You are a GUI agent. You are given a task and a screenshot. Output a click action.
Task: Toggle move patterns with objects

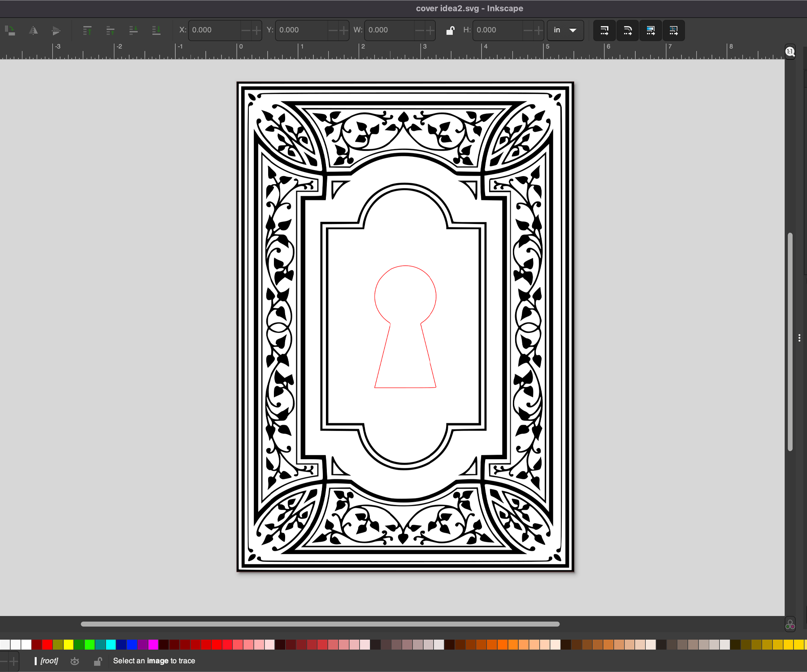673,30
